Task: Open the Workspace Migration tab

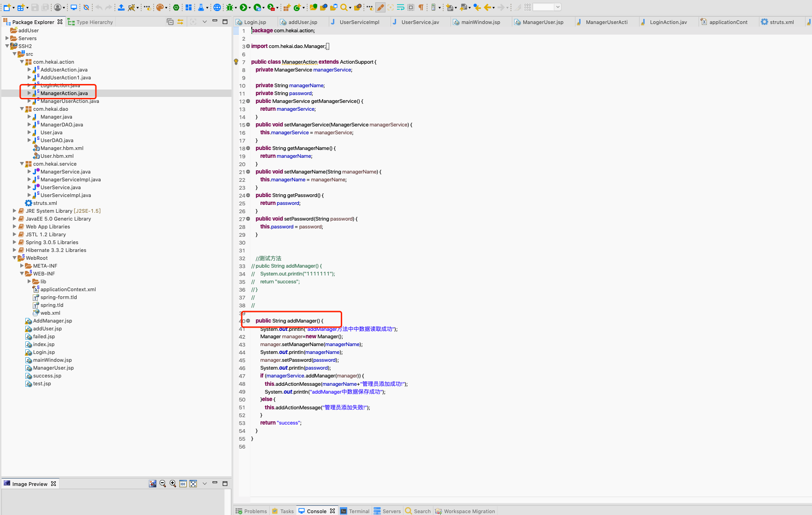Action: pyautogui.click(x=465, y=511)
